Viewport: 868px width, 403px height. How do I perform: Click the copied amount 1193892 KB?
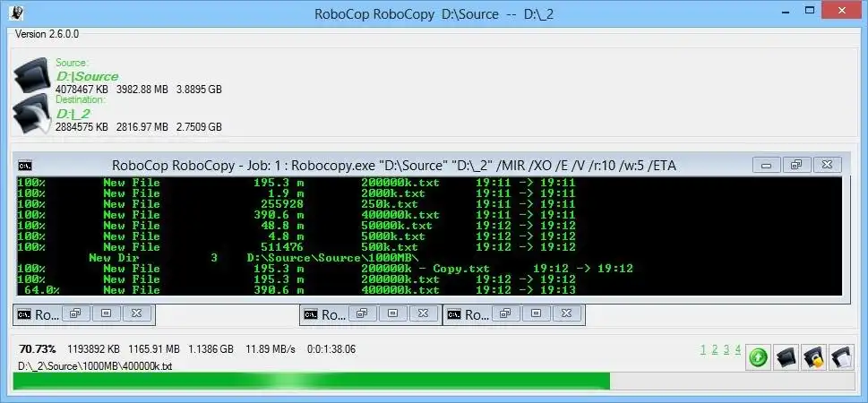tap(93, 349)
